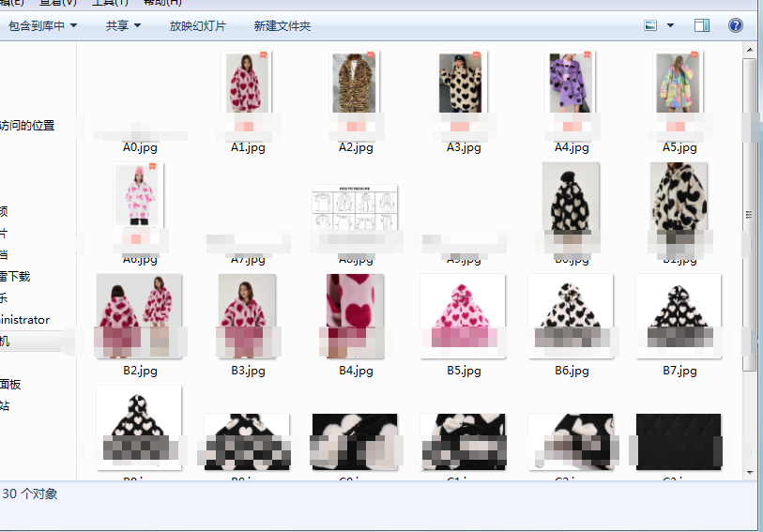The width and height of the screenshot is (763, 532).
Task: Open the administrator folder in sidebar
Action: 25,320
